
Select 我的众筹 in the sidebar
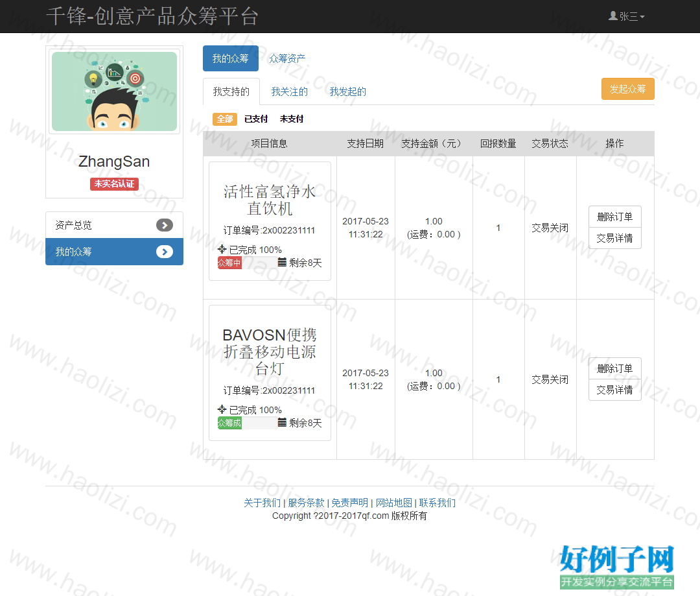(x=114, y=252)
